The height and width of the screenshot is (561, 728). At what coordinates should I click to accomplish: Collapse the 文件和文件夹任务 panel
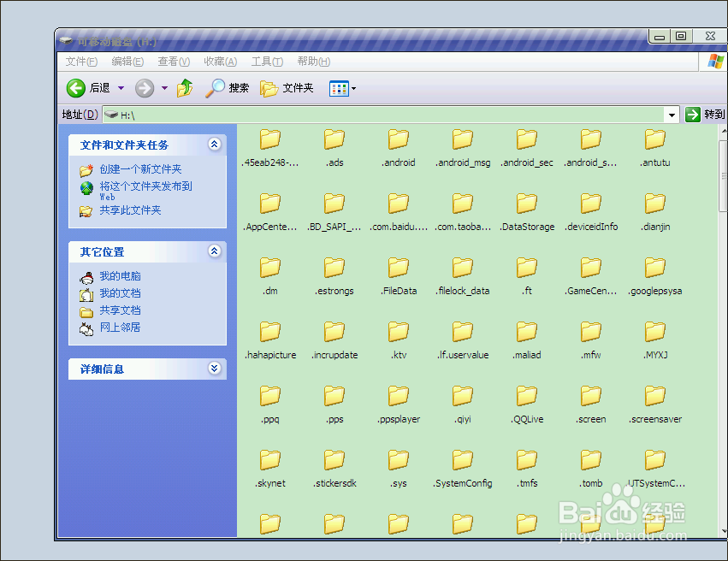(214, 145)
